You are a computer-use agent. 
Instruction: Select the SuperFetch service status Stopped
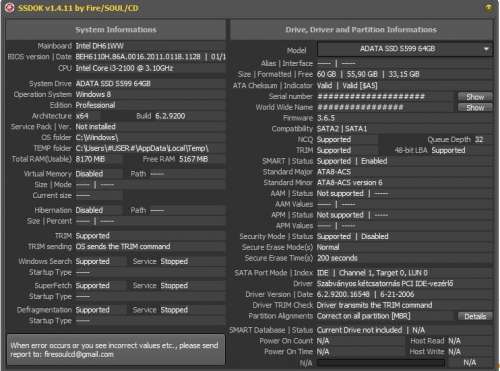[x=174, y=286]
